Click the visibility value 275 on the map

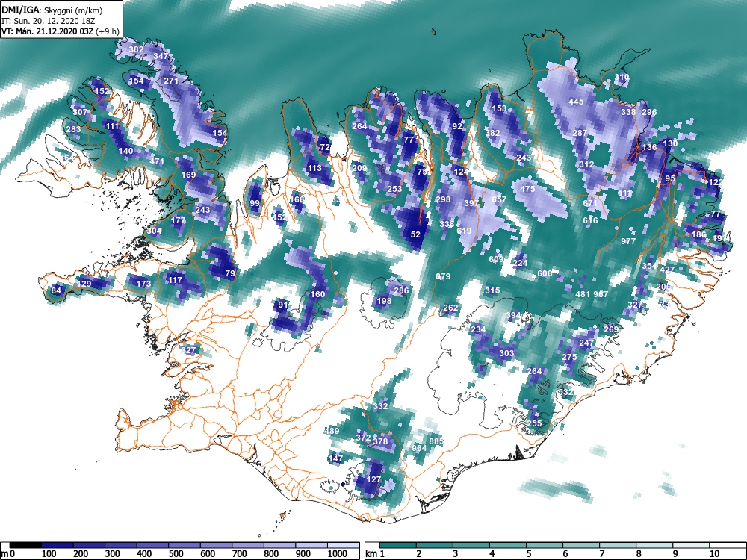(569, 357)
